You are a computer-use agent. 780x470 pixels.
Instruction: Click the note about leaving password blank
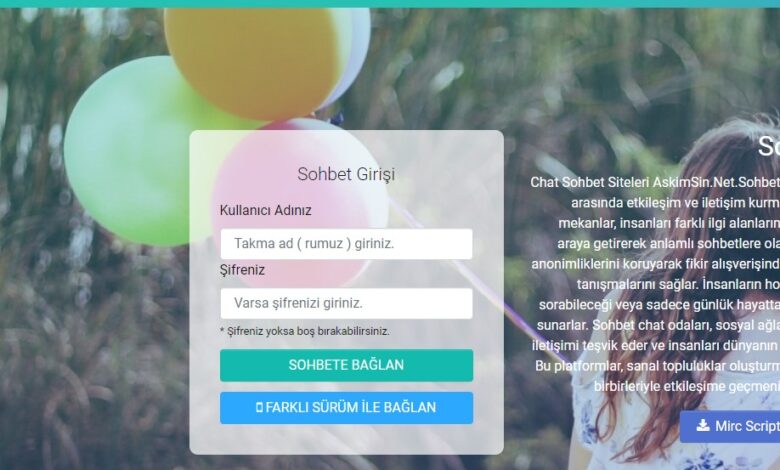(304, 331)
